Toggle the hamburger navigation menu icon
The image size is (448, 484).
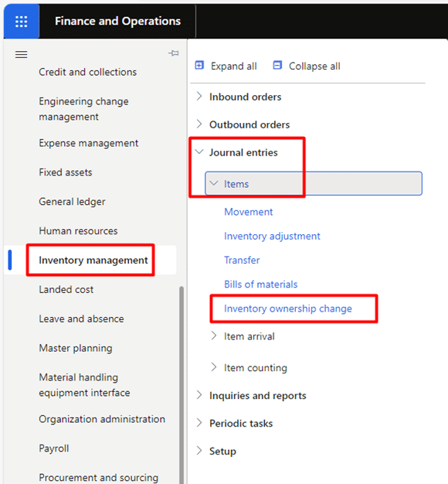[22, 55]
